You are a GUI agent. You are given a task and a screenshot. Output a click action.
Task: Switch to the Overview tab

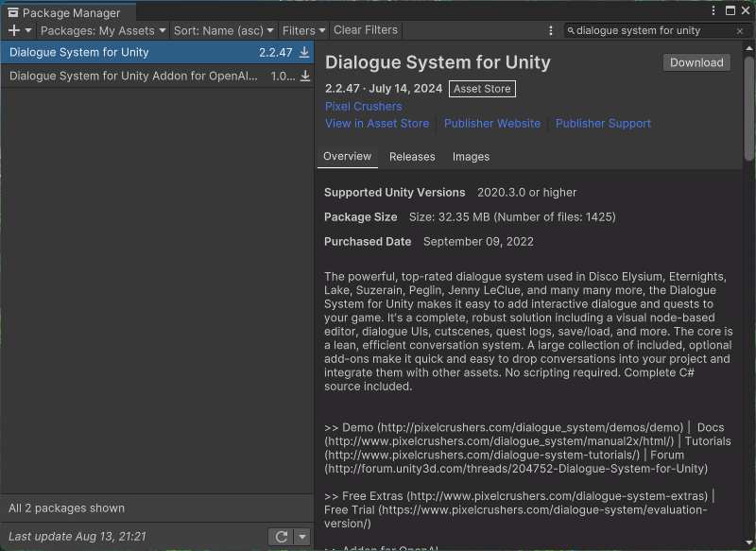[x=347, y=157]
